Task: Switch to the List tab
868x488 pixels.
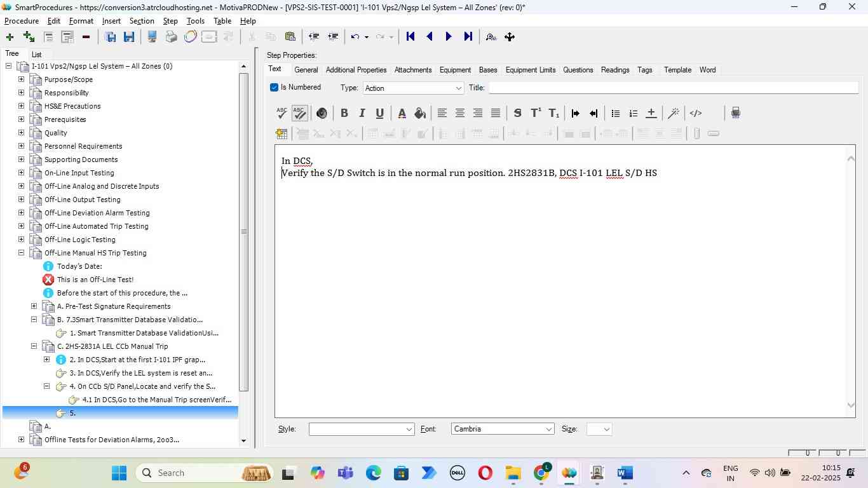Action: point(36,55)
